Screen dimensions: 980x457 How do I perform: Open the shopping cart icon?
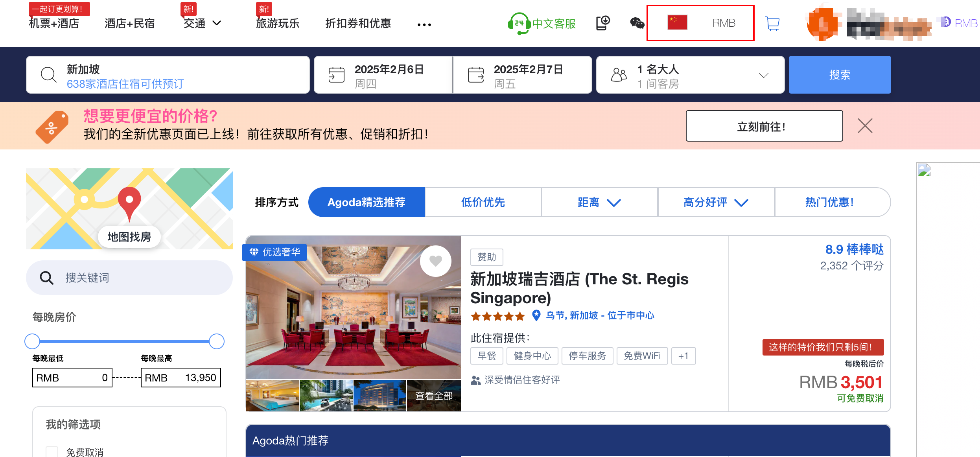point(773,23)
